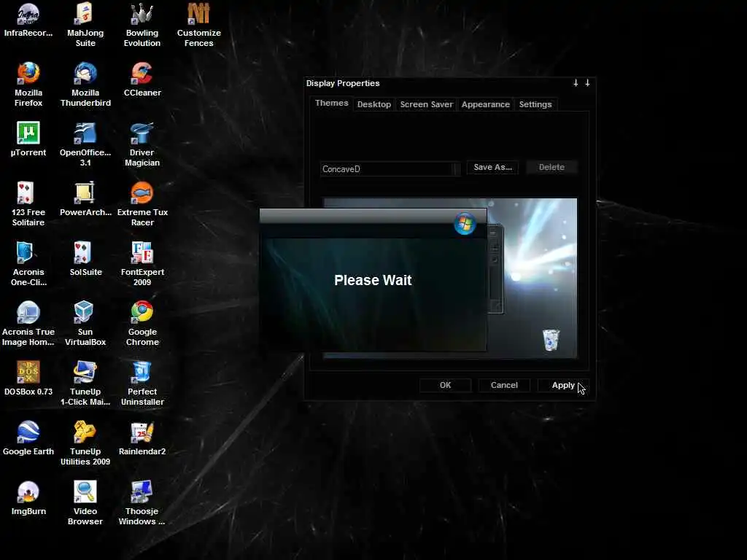Screen dimensions: 747x560
Task: Select Mozilla Firefox desktop icon
Action: pyautogui.click(x=28, y=85)
